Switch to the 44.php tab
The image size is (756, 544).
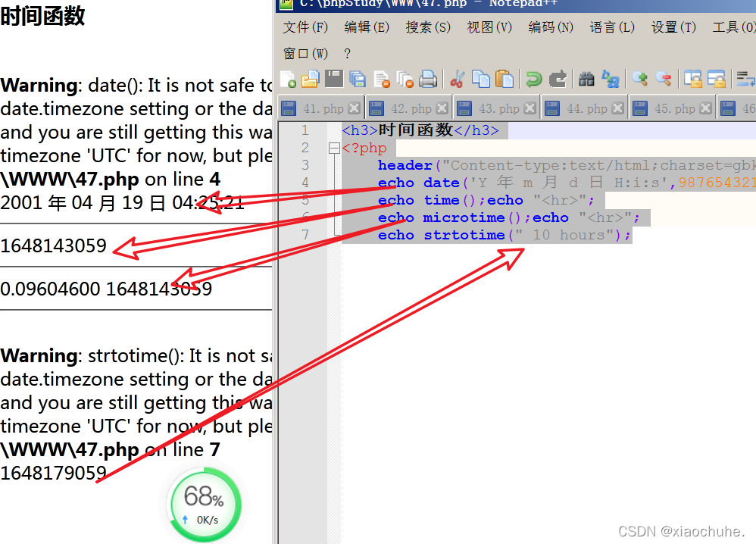584,108
